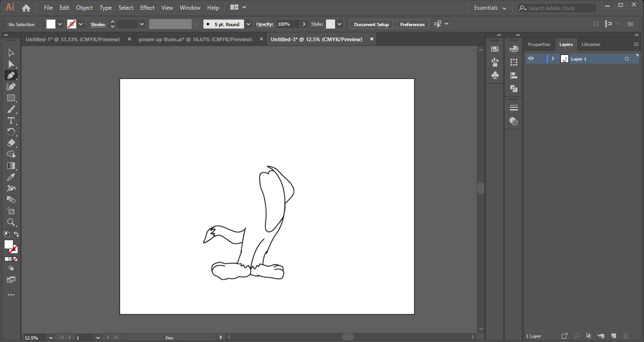Open the fill color dropdown arrow
Screen dimensions: 644x342
[x=60, y=24]
